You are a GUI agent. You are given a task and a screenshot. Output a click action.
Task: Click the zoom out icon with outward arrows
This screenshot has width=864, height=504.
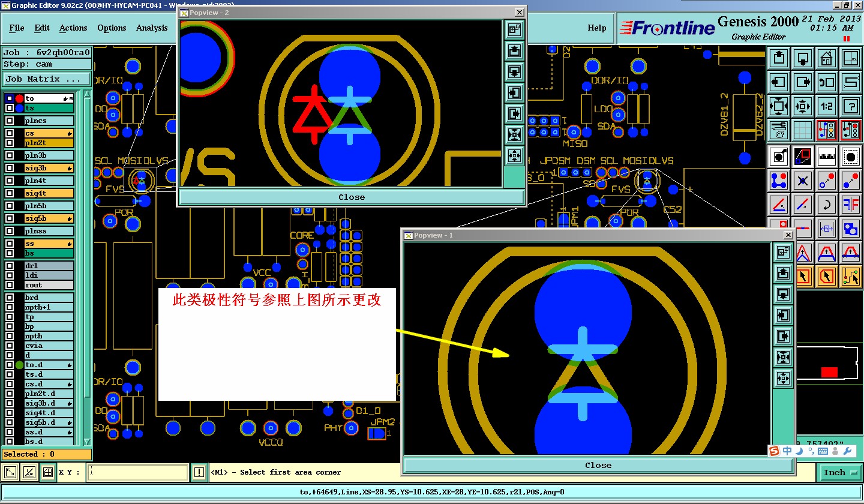[x=803, y=106]
